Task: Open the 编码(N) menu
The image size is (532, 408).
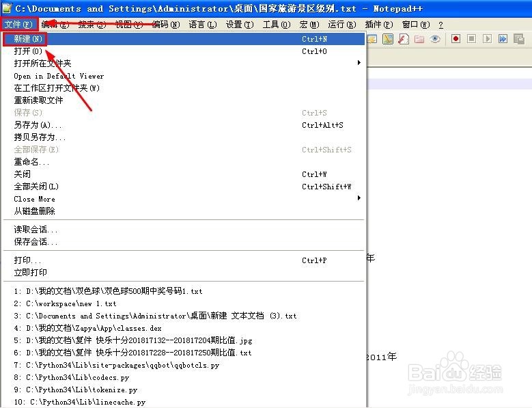Action: [x=165, y=25]
